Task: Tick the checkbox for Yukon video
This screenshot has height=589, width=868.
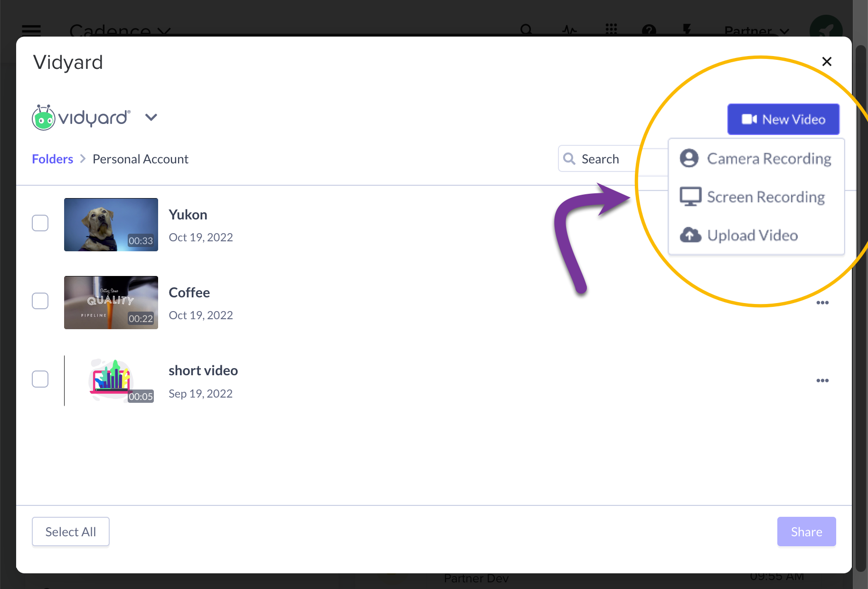Action: pyautogui.click(x=40, y=223)
